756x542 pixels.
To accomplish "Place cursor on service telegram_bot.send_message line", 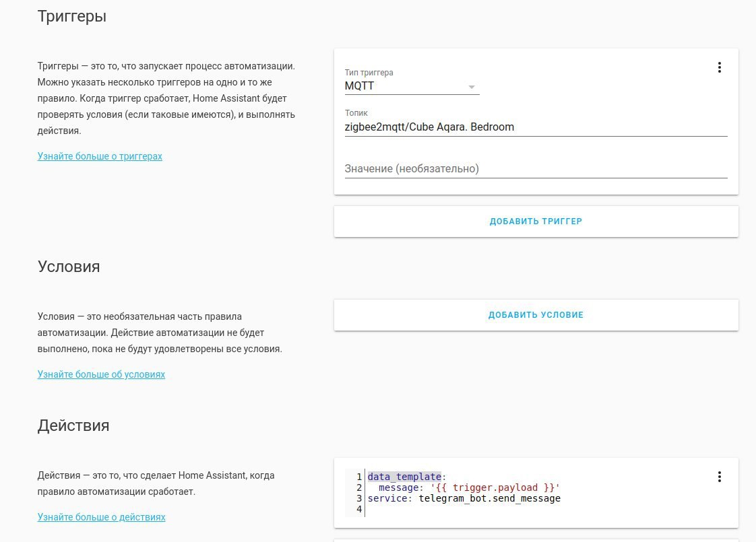I will [x=464, y=498].
